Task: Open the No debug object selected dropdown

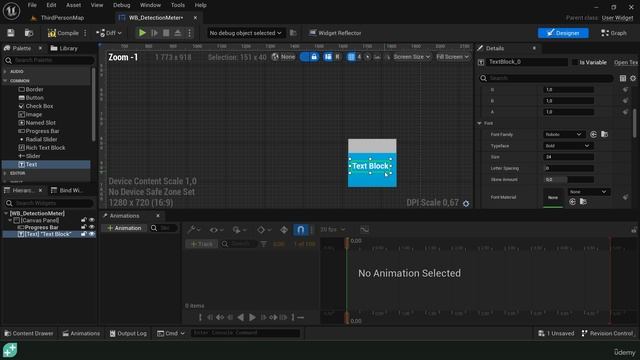Action: pyautogui.click(x=245, y=33)
